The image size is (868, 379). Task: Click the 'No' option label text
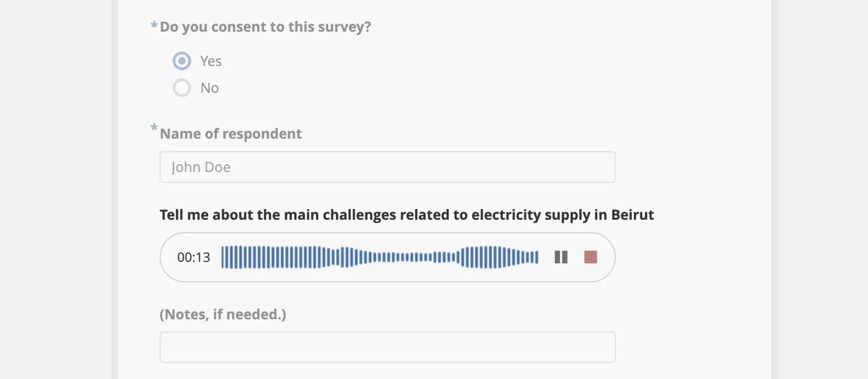click(x=209, y=88)
